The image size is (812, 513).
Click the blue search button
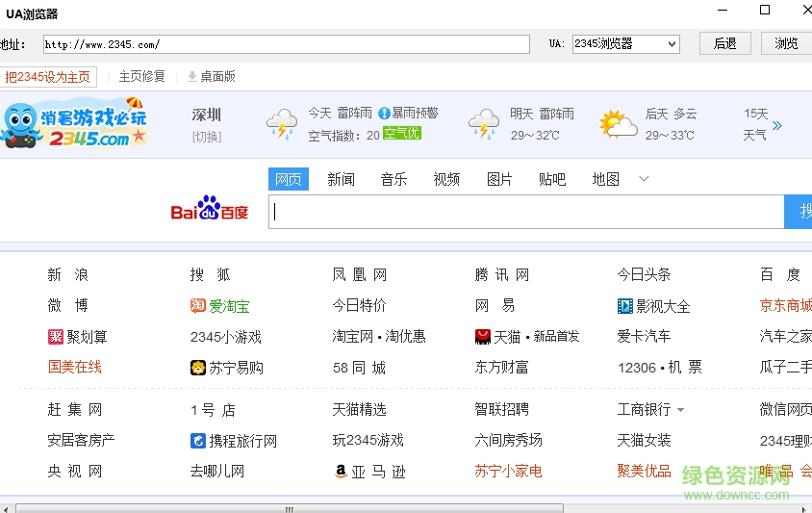click(798, 212)
